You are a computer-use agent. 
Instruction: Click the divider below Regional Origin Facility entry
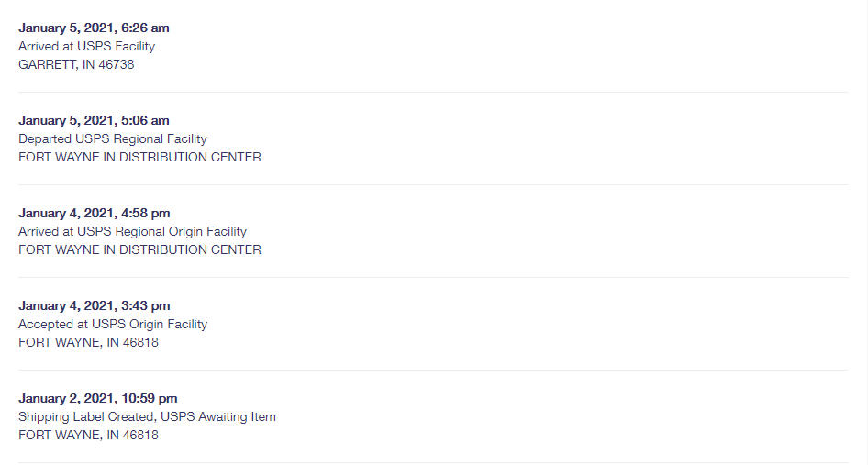coord(433,277)
